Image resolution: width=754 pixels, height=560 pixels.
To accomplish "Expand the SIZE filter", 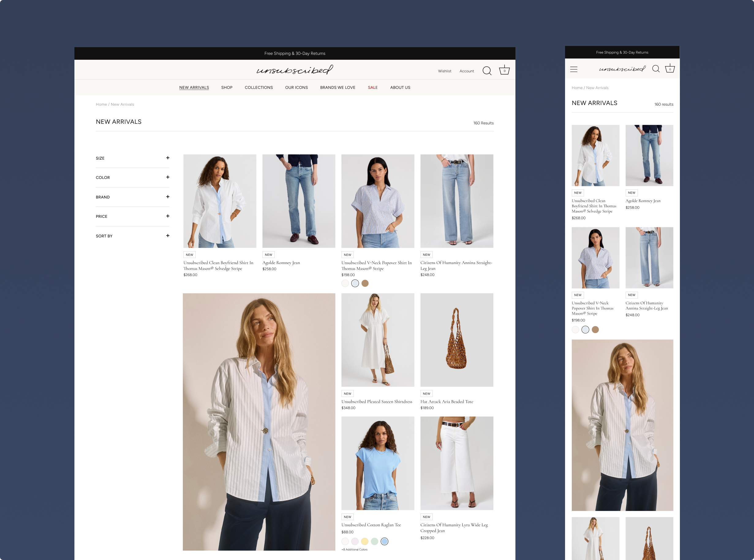I will click(168, 158).
